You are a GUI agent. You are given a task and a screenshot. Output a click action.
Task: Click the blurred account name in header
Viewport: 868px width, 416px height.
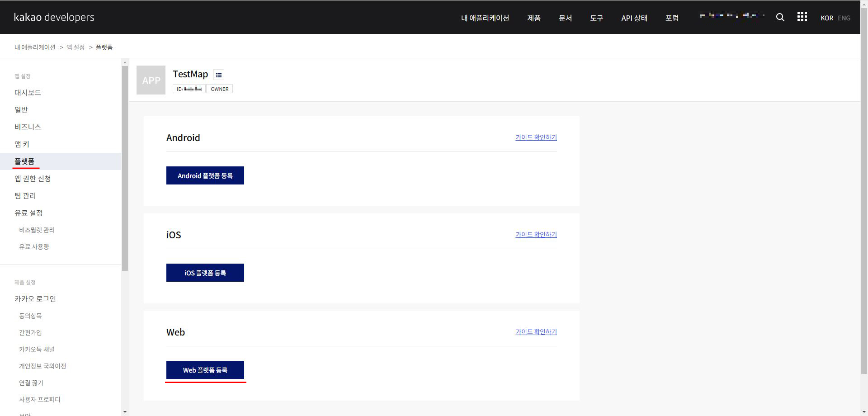732,16
